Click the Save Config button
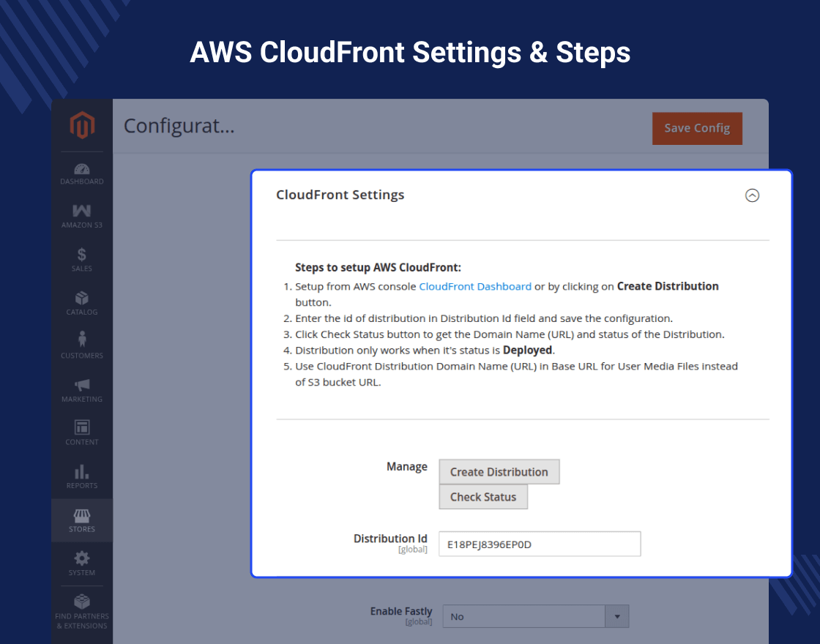The width and height of the screenshot is (820, 644). point(697,128)
